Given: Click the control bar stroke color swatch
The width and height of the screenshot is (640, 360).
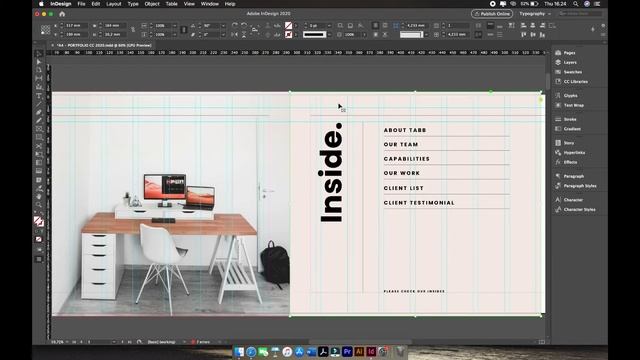Looking at the screenshot, I should 289,35.
